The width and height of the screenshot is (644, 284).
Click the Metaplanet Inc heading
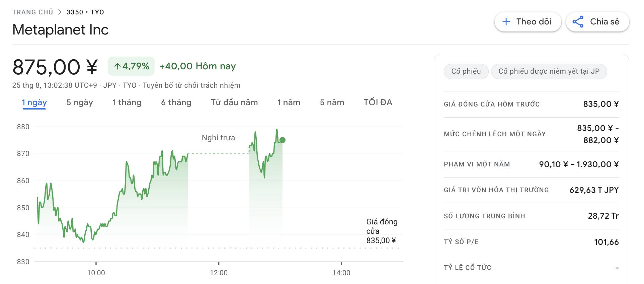(61, 30)
